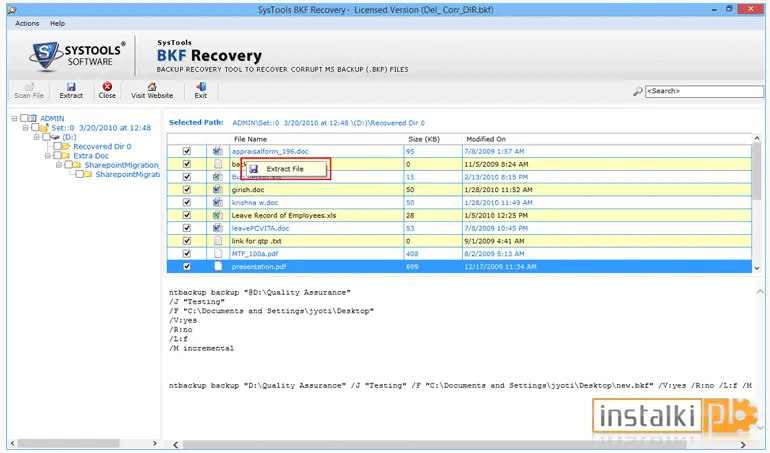Uncheck the presentation.pdf checkbox
This screenshot has height=453, width=770.
pos(187,266)
